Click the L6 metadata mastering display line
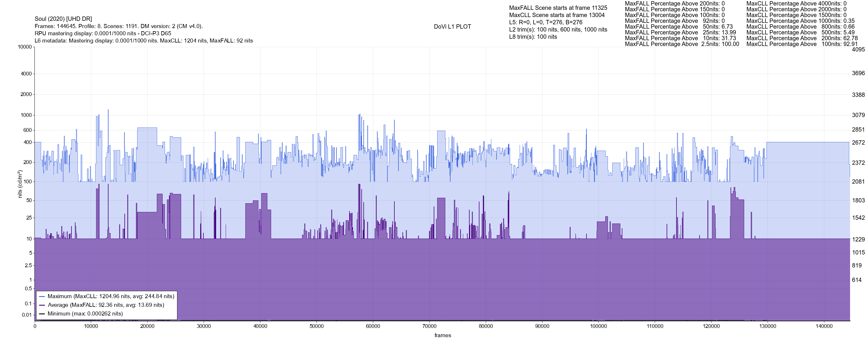868x347 pixels. [144, 41]
